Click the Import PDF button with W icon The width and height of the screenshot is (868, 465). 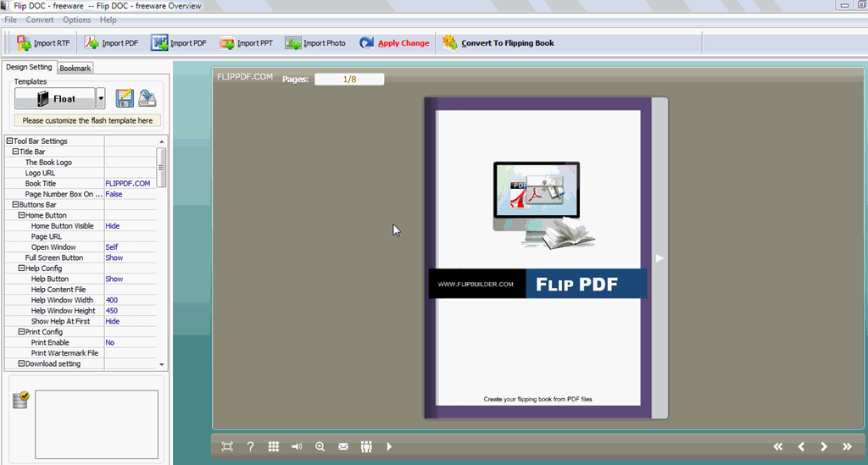[x=178, y=43]
